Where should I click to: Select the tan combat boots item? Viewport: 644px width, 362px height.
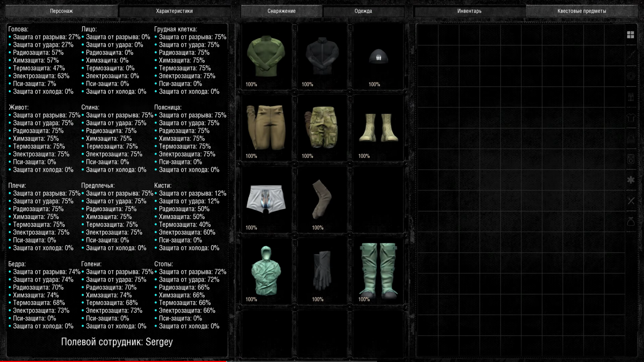coord(379,128)
